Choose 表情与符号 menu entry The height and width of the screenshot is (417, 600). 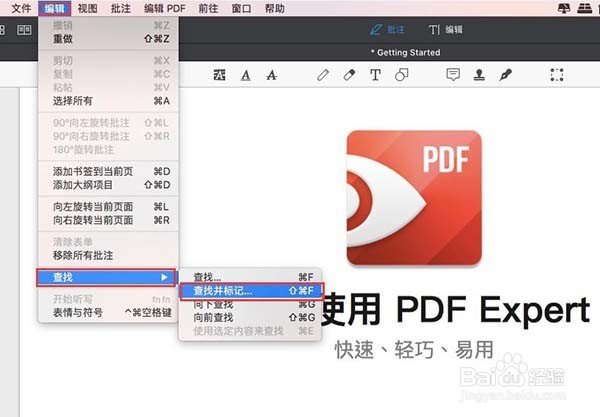[x=108, y=313]
